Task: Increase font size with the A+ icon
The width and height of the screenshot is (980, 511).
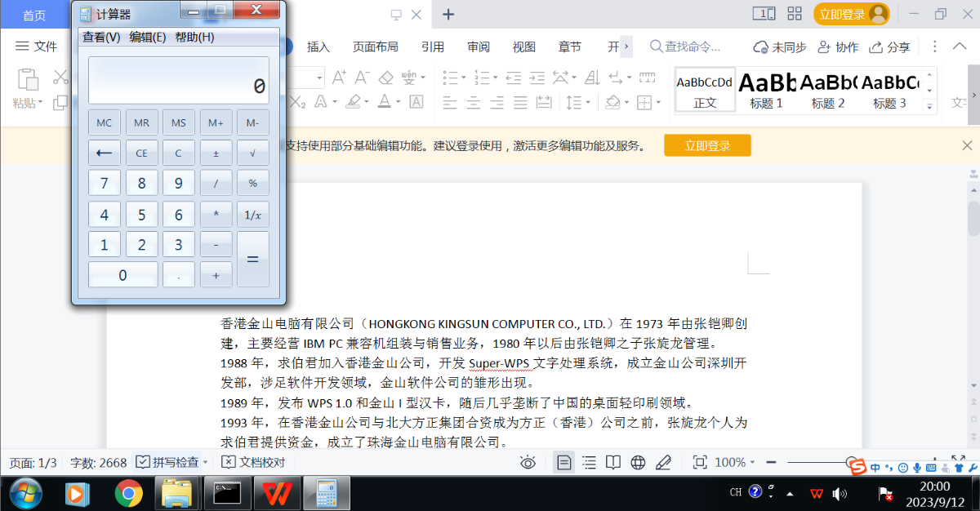Action: coord(339,78)
